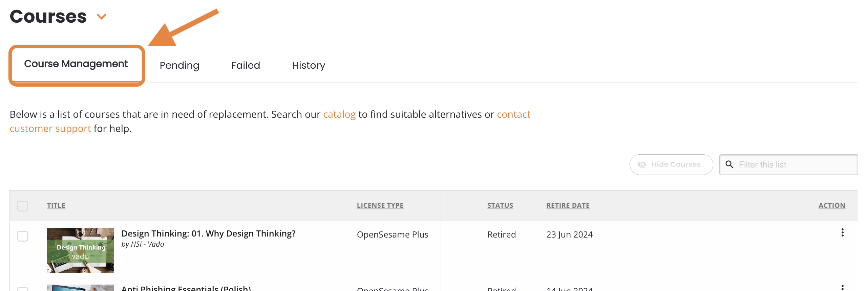
Task: Switch to the Failed tab
Action: click(246, 65)
